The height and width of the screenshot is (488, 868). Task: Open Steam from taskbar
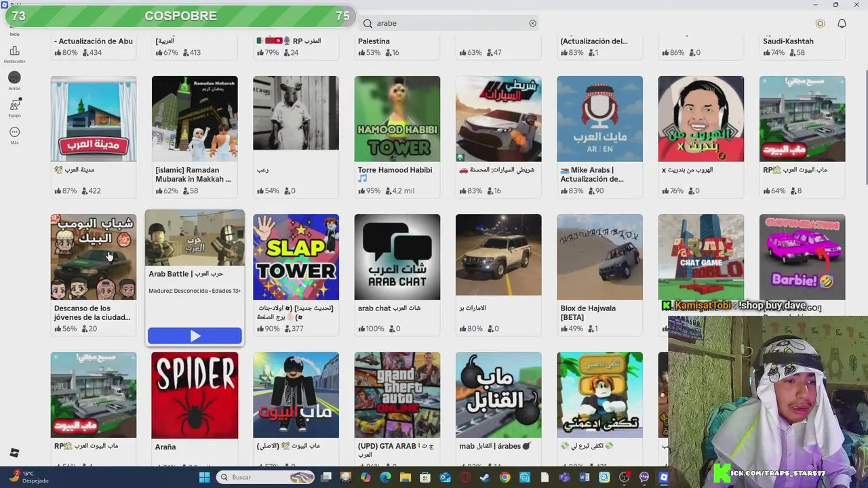click(484, 477)
